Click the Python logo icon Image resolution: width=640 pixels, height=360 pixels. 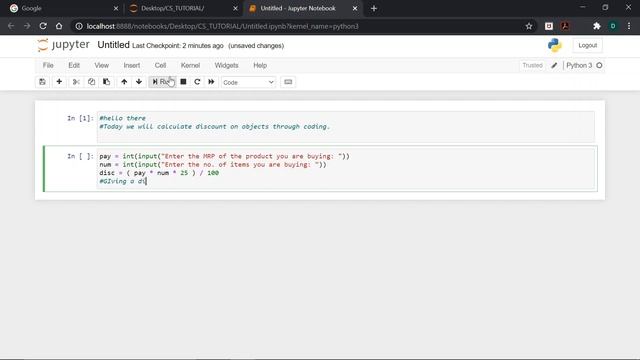point(555,45)
